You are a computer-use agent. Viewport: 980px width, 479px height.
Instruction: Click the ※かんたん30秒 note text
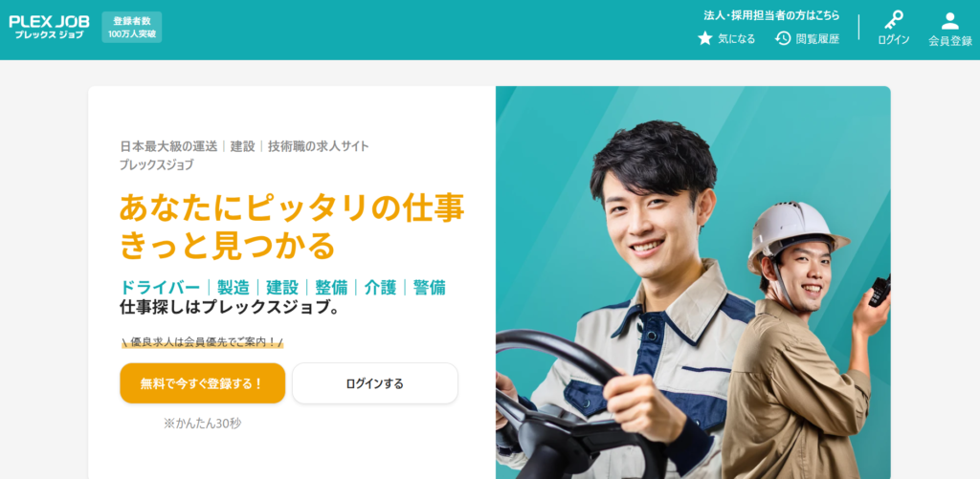pos(203,424)
